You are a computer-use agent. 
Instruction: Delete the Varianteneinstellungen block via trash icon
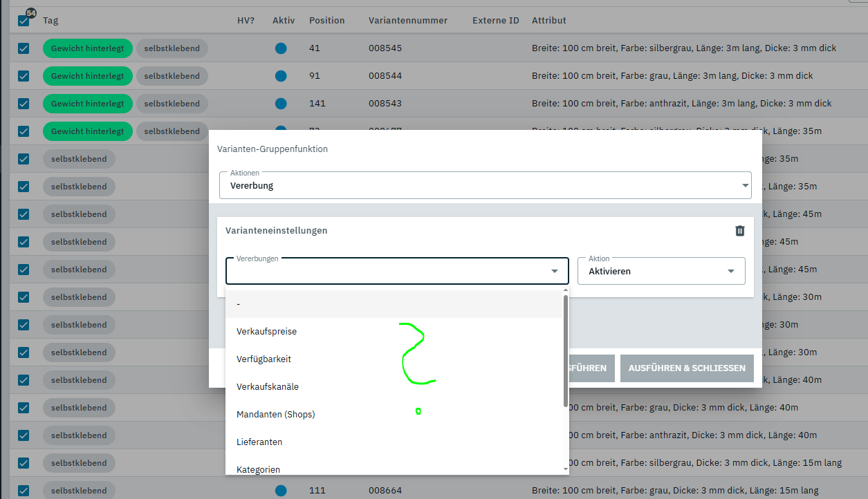(x=739, y=231)
